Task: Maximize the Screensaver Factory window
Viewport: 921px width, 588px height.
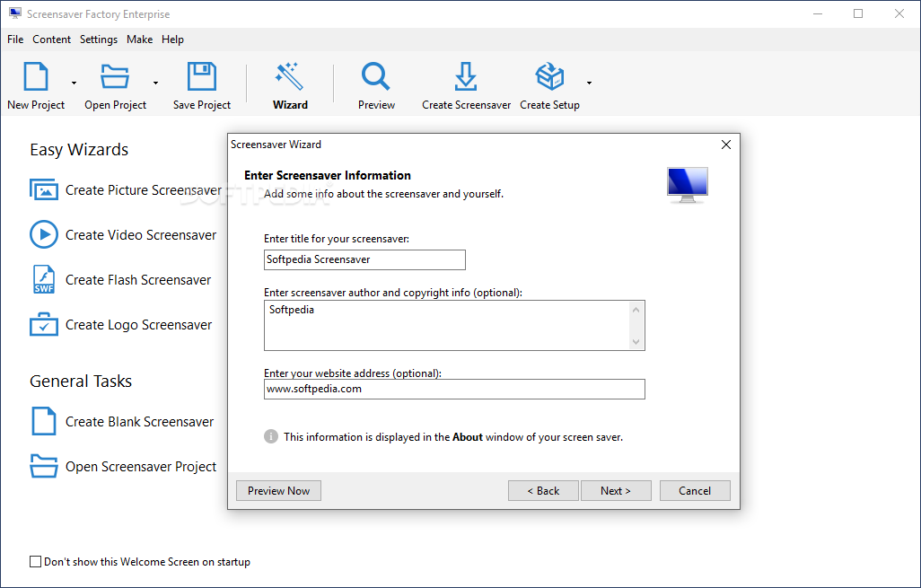Action: click(x=858, y=13)
